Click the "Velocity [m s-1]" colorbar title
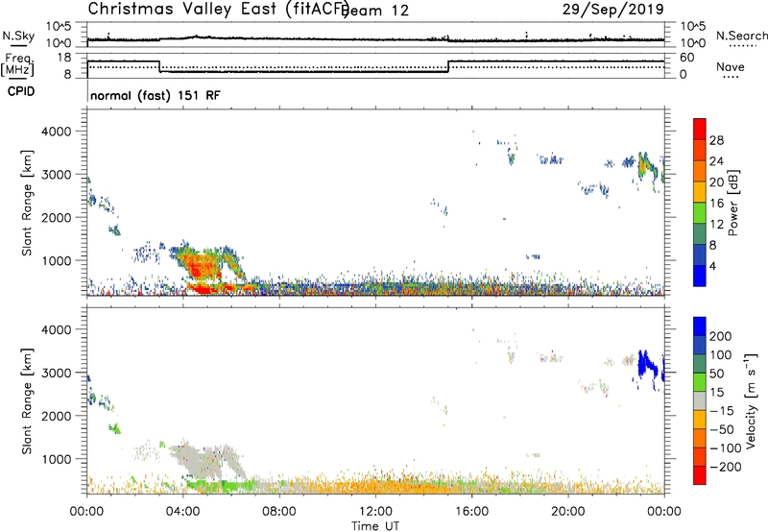Image resolution: width=768 pixels, height=532 pixels. click(x=751, y=400)
